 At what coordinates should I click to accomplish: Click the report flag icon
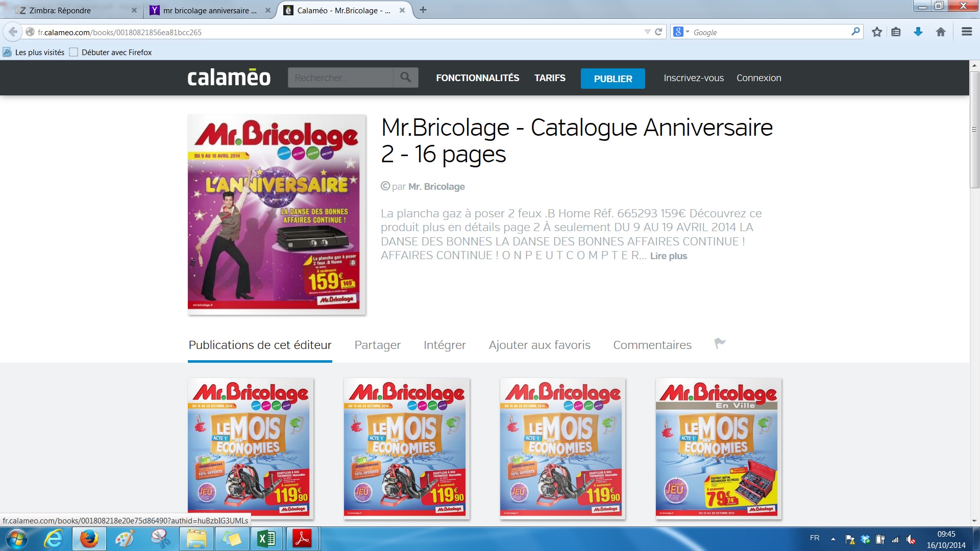(x=720, y=344)
